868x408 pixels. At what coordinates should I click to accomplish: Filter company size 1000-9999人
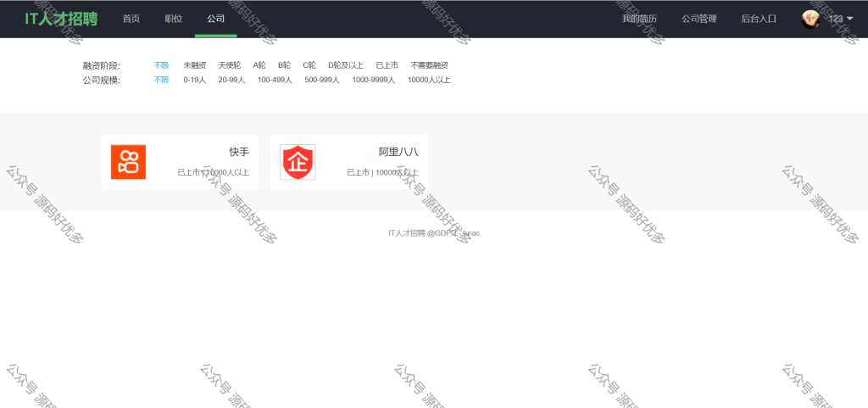click(373, 80)
